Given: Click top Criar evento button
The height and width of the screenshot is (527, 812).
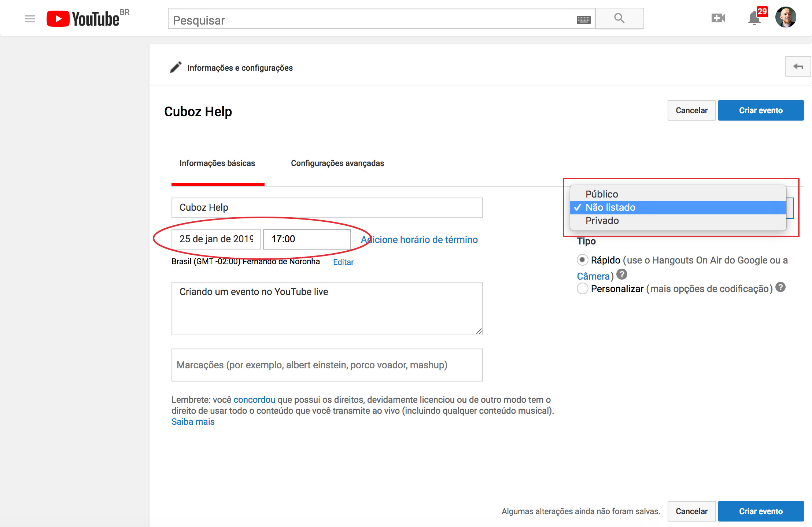Looking at the screenshot, I should pos(761,110).
